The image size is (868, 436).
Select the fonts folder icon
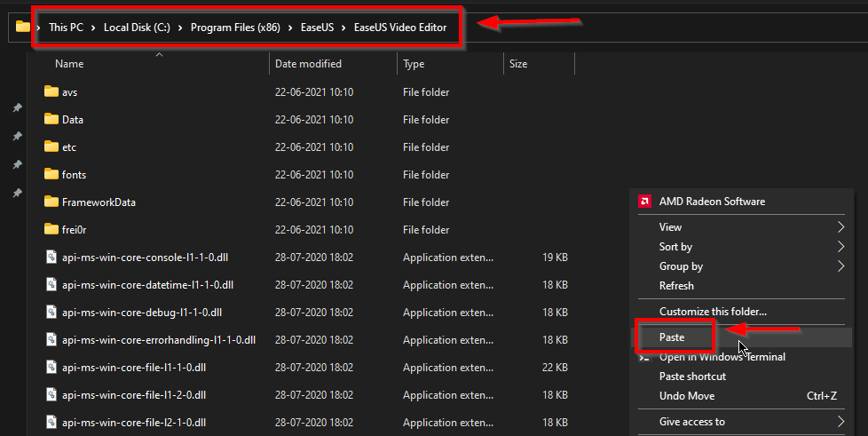[x=51, y=174]
